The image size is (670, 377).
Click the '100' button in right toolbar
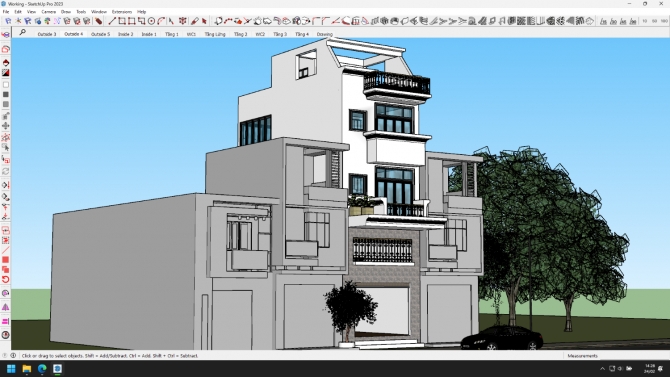[x=664, y=21]
